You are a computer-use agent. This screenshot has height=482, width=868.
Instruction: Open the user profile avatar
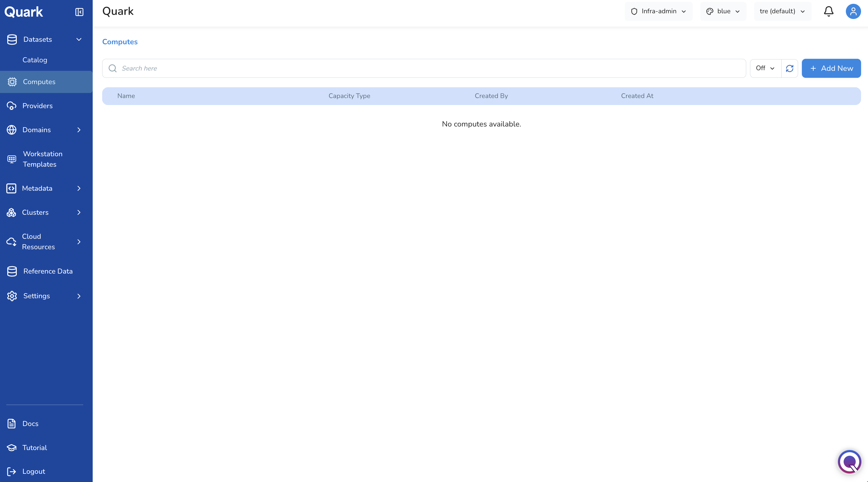(853, 11)
